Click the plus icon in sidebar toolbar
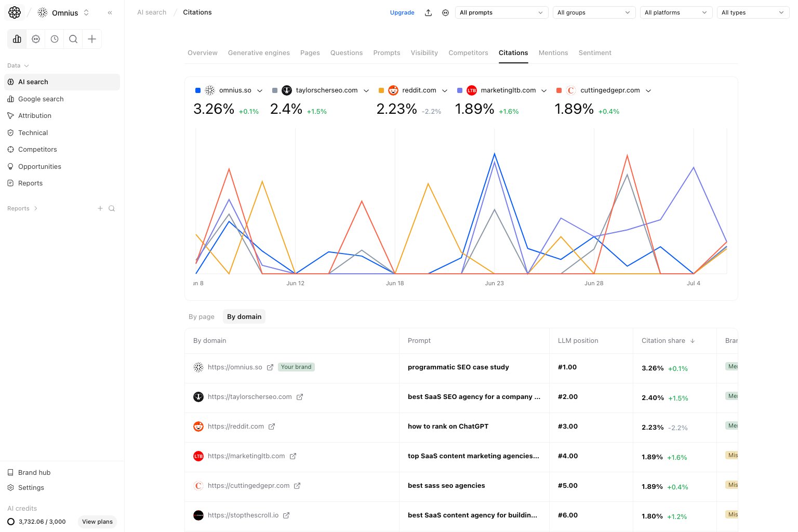This screenshot has width=798, height=532. click(92, 39)
